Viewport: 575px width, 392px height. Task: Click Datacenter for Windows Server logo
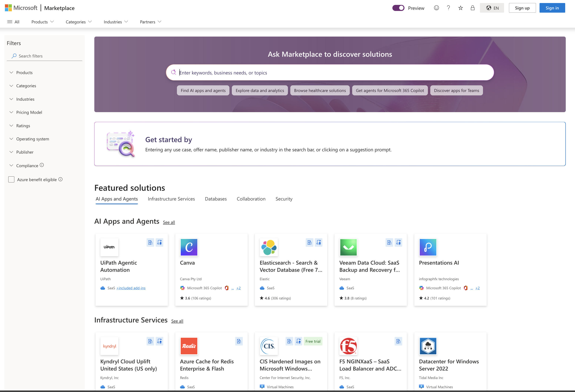pos(428,346)
